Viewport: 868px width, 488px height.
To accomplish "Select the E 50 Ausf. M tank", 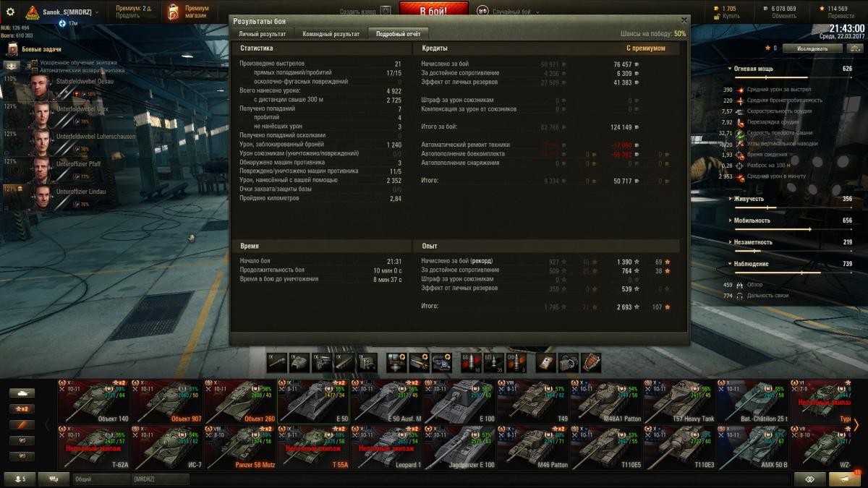I will pos(386,401).
